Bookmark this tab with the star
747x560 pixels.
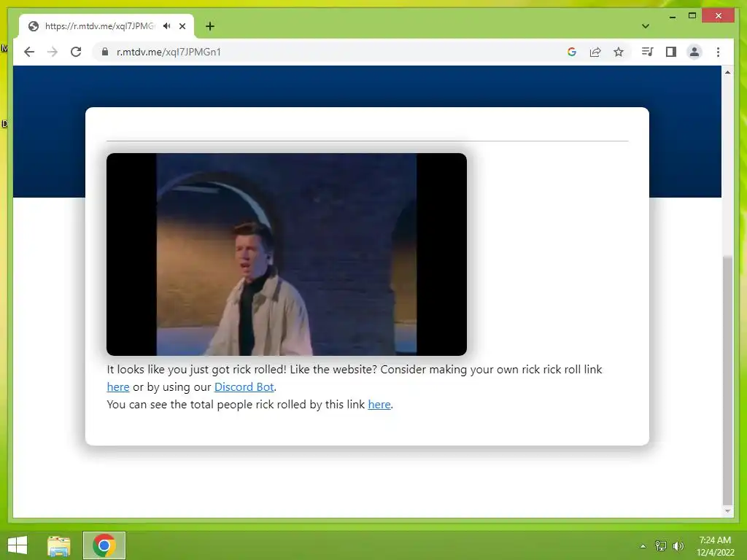619,52
